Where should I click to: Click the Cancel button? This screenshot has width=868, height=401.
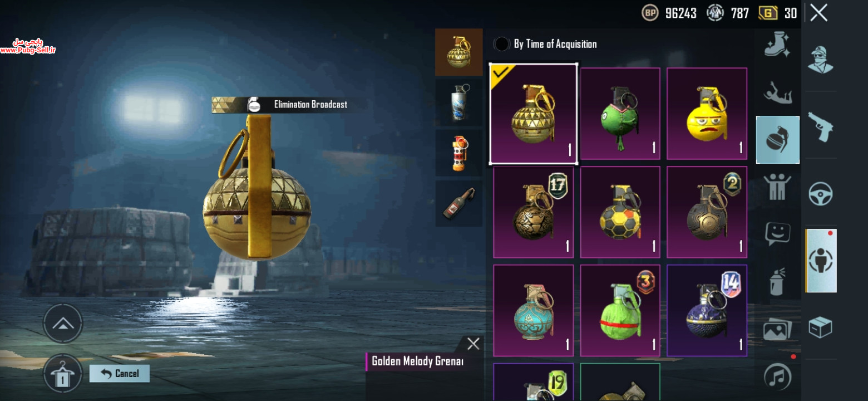point(120,373)
